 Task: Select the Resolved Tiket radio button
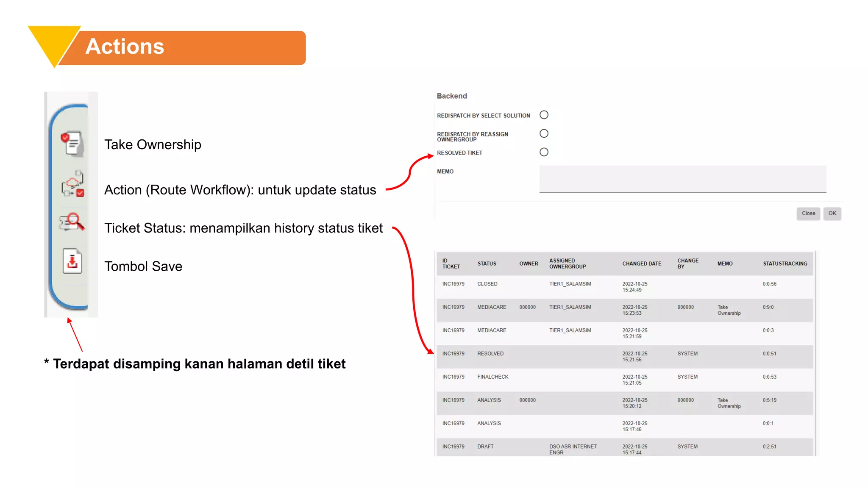click(544, 152)
